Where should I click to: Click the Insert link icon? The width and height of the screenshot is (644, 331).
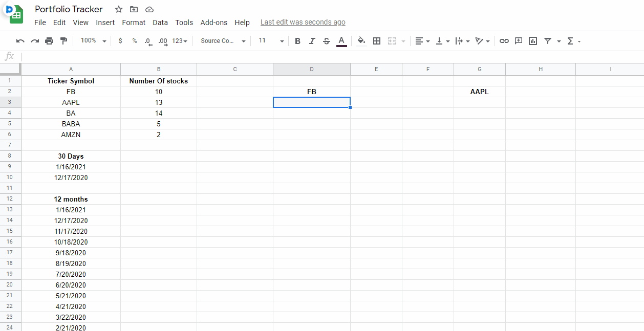(x=504, y=41)
